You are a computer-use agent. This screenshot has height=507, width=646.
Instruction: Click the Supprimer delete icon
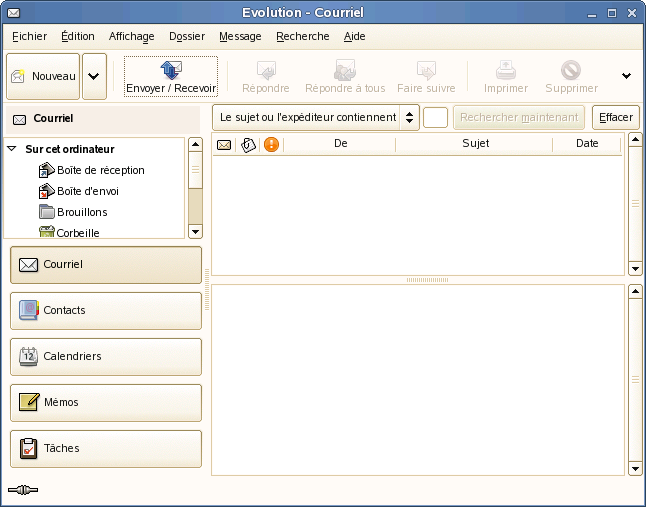pyautogui.click(x=571, y=70)
